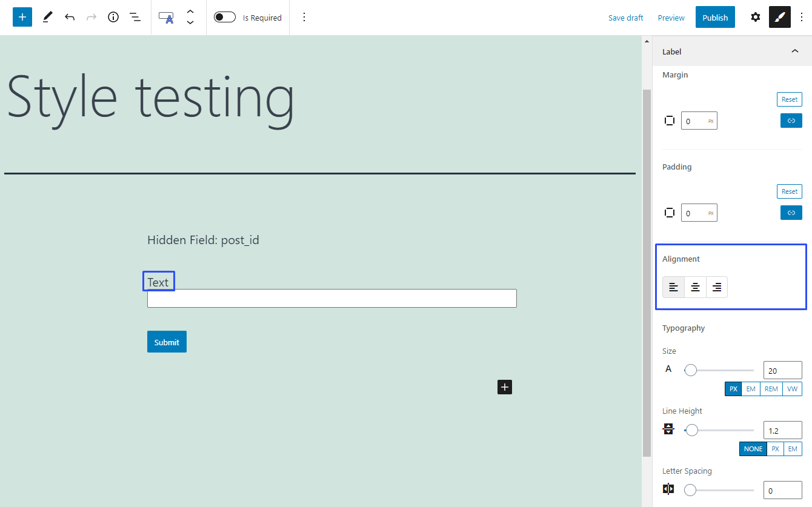Open editor Settings with the gear icon
Viewport: 812px width, 507px height.
755,17
